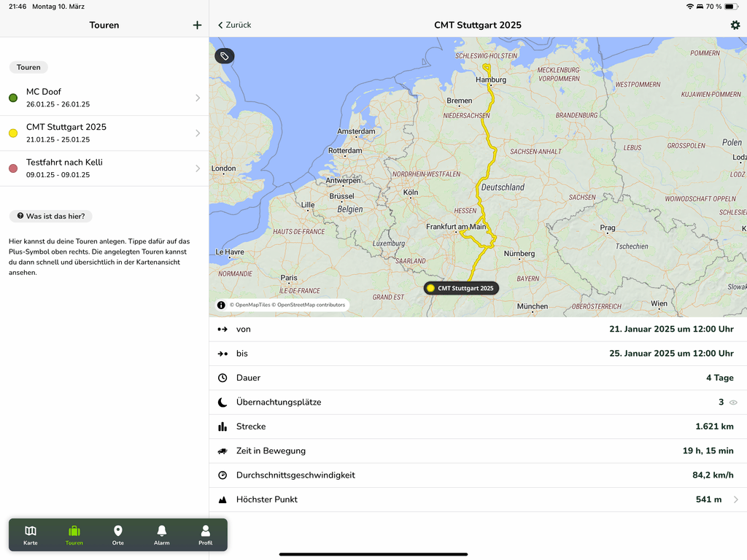Tap the end date 25. Januar 2025
The width and height of the screenshot is (747, 560).
pos(671,354)
